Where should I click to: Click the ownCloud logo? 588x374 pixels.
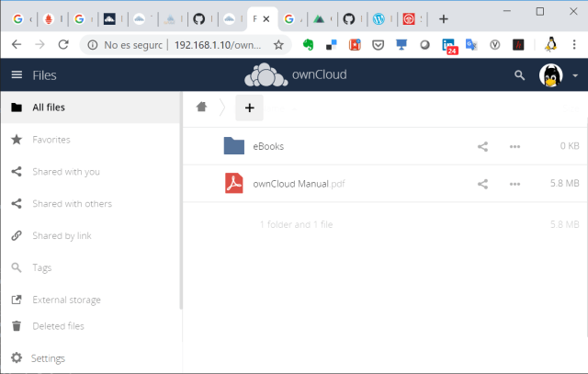[296, 74]
